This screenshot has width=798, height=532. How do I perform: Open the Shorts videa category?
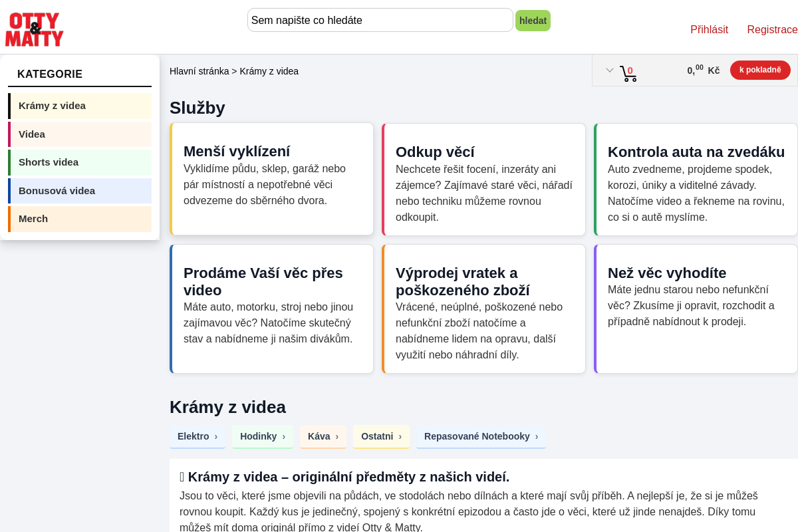coord(80,162)
